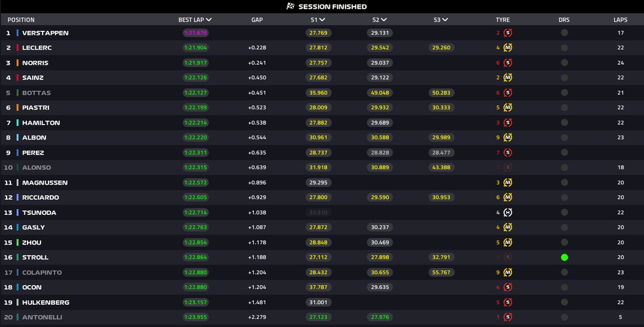
Task: Click Verstappen's purple best lap 1:21.676
Action: click(196, 33)
